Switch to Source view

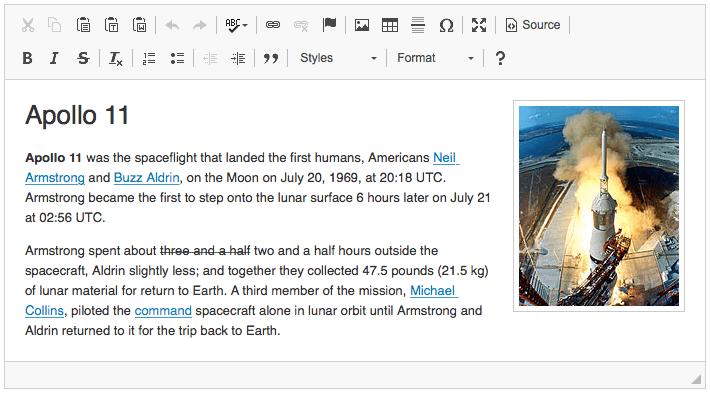pyautogui.click(x=533, y=25)
